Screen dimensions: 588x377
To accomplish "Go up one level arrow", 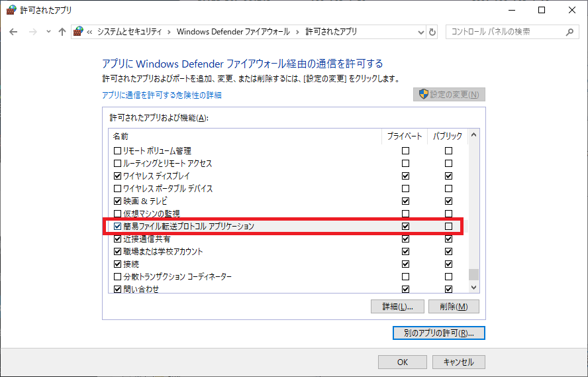I will (x=62, y=32).
